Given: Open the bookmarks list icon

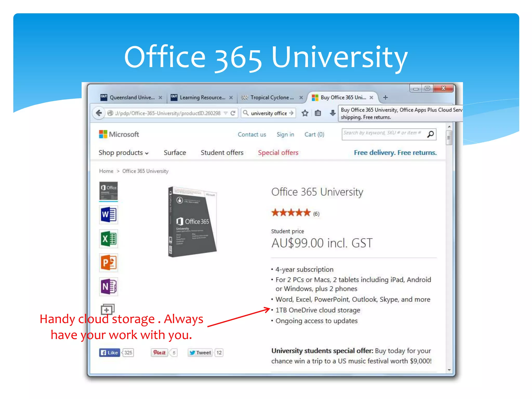Looking at the screenshot, I should tap(318, 113).
